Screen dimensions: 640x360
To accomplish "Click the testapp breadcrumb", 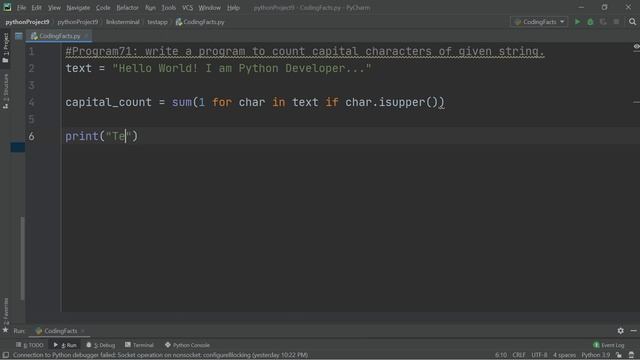I will coord(158,22).
